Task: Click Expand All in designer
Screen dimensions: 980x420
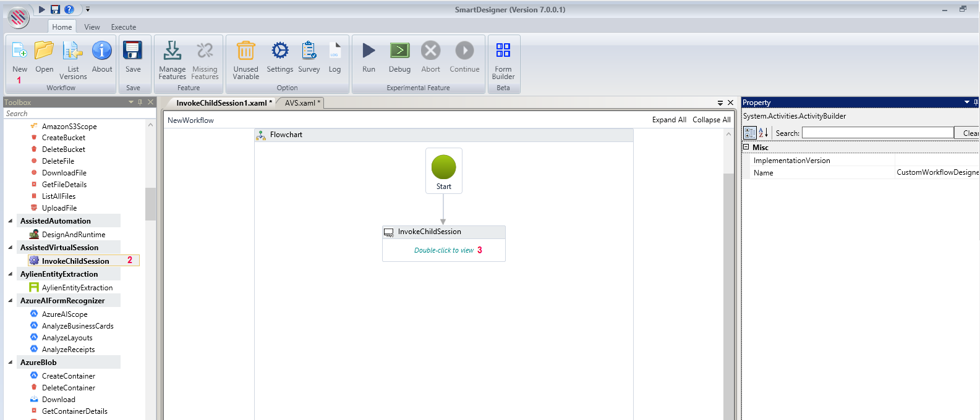Action: [669, 120]
